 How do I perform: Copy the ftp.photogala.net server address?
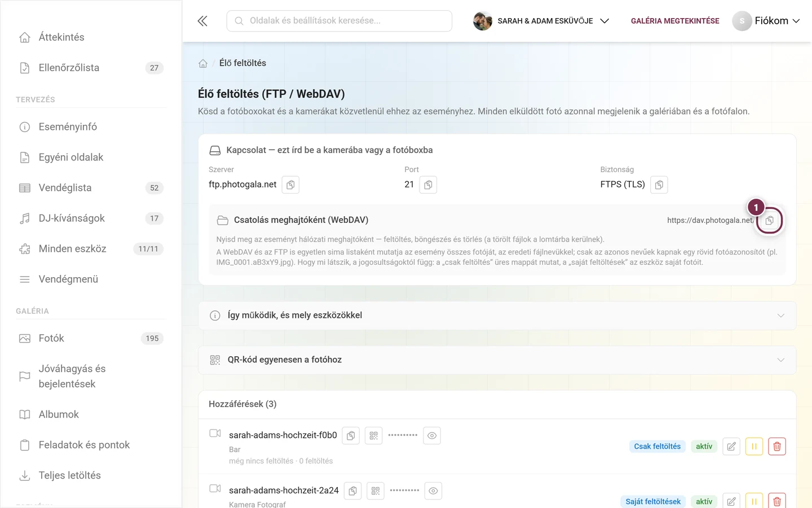pos(290,185)
